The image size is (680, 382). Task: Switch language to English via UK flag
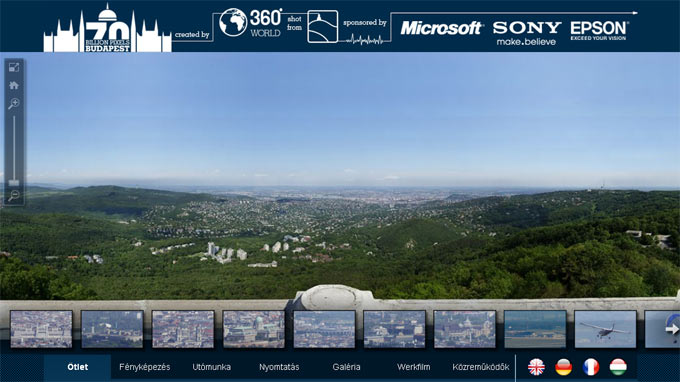(536, 367)
